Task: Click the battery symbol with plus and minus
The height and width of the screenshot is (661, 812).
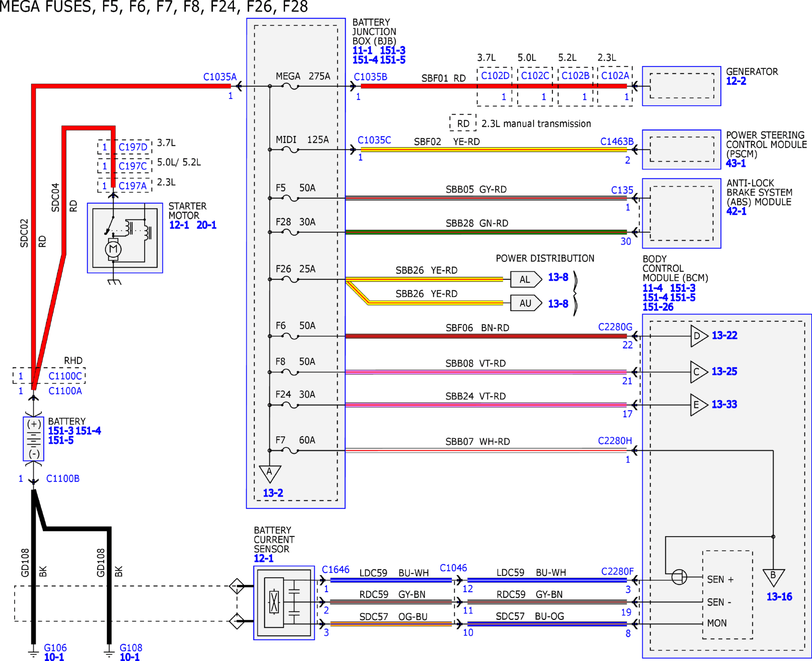Action: tap(34, 439)
